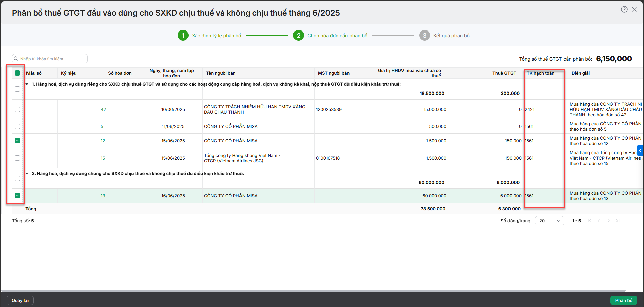This screenshot has height=307, width=644.
Task: Check the box for invoice number 5
Action: (x=17, y=126)
